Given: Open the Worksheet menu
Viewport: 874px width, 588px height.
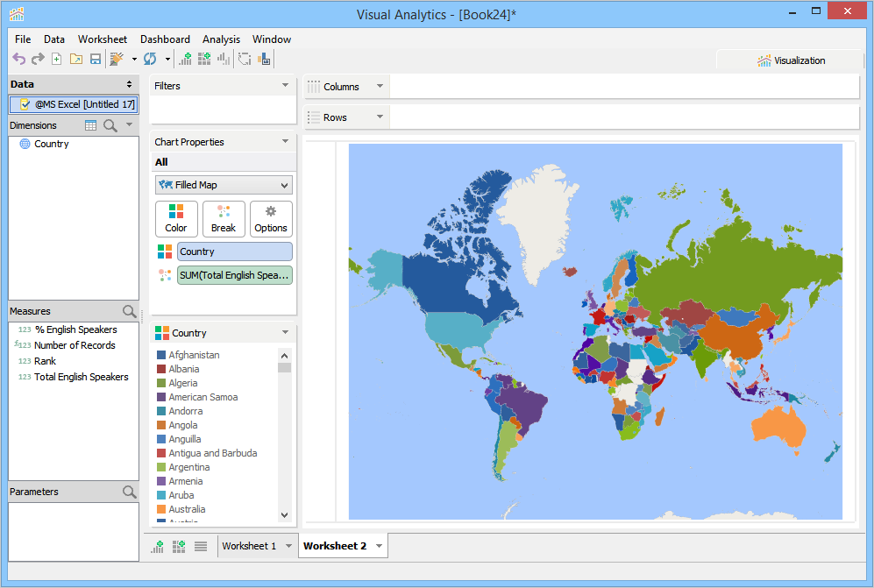Looking at the screenshot, I should coord(103,39).
